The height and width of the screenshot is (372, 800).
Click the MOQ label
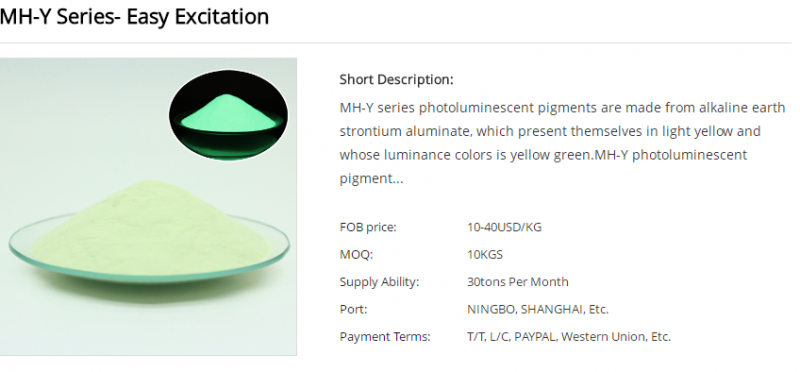click(x=356, y=254)
